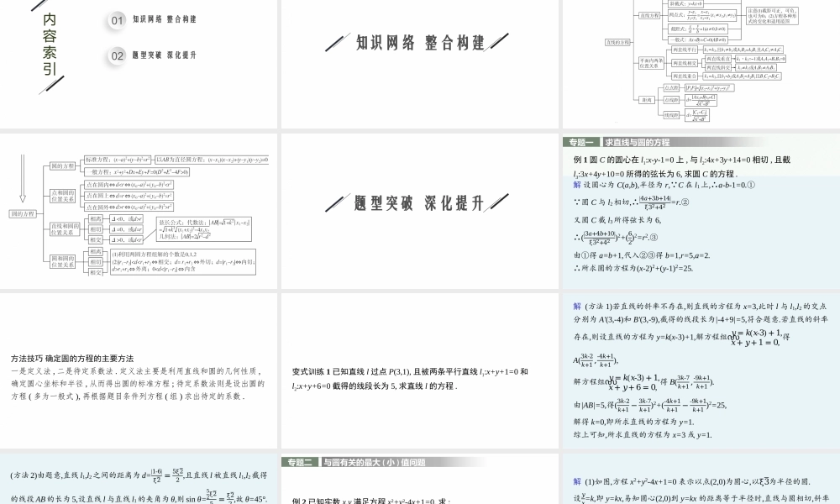Click the 例 1 圆 C problem statement
840x504 pixels.
click(x=682, y=166)
